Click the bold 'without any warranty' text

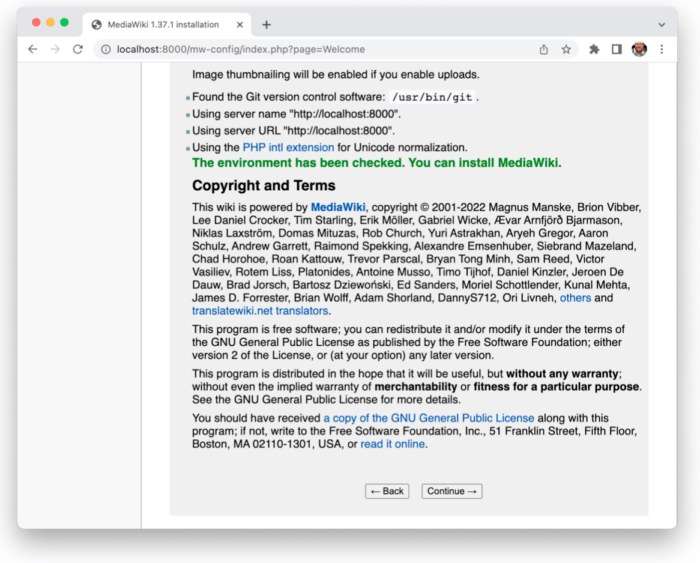[562, 374]
